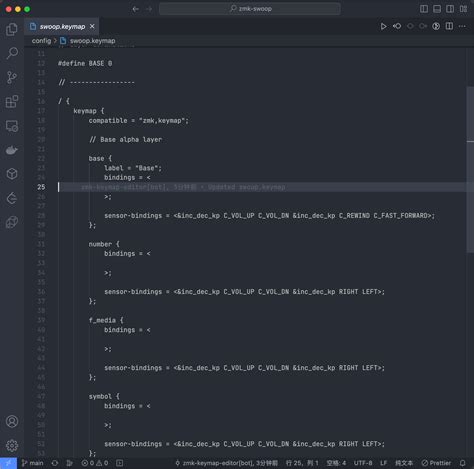
Task: Synchronize changes icon in status bar
Action: click(55, 463)
